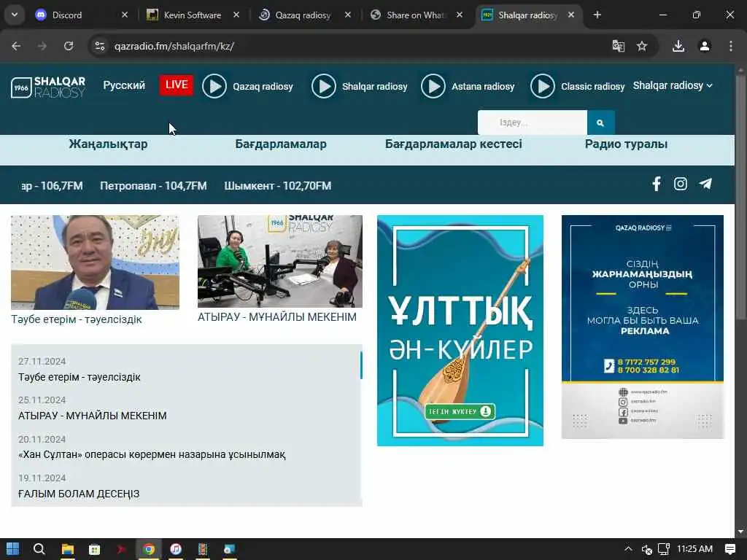Click the 11:25 AM taskbar clock
This screenshot has width=747, height=560.
694,549
